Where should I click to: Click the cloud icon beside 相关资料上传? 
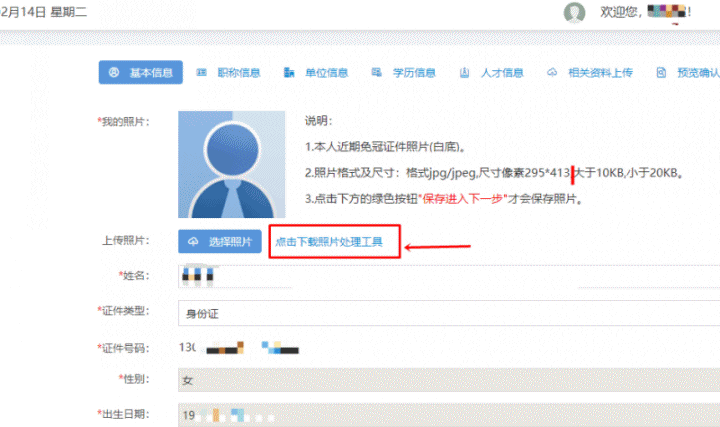click(551, 73)
